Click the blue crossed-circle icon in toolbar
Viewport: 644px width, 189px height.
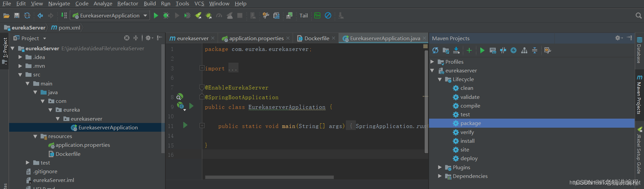pyautogui.click(x=328, y=15)
